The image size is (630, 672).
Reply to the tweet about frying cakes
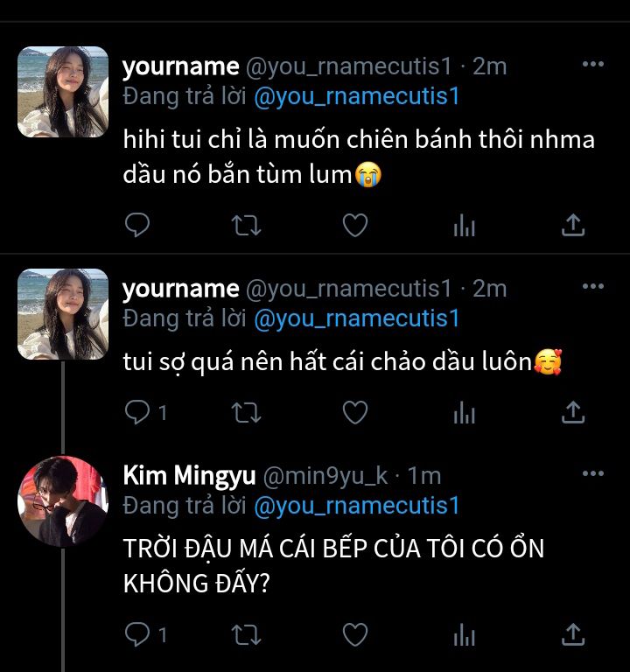[x=137, y=226]
